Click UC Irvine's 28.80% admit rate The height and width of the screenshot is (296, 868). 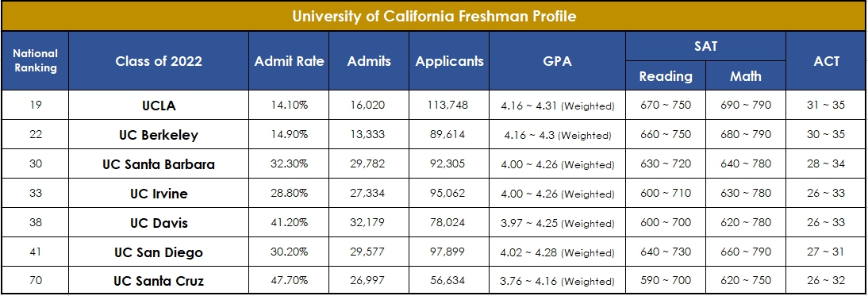289,193
